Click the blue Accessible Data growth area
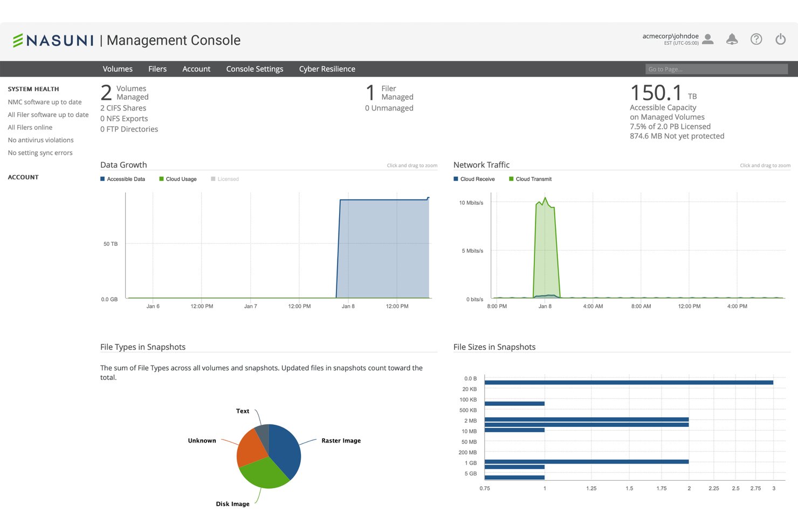 [383, 248]
